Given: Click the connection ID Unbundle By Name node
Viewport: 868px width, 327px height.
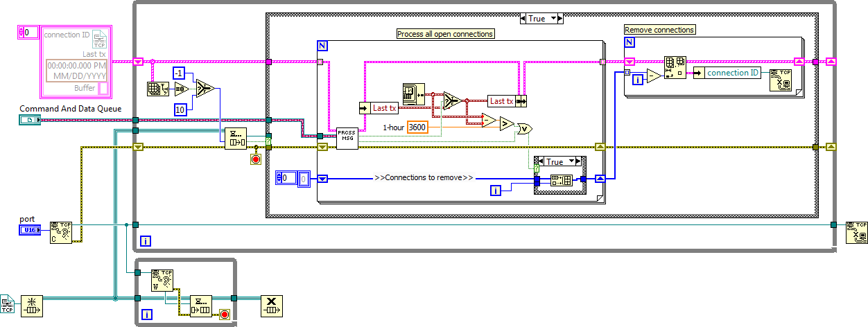Looking at the screenshot, I should tap(727, 73).
